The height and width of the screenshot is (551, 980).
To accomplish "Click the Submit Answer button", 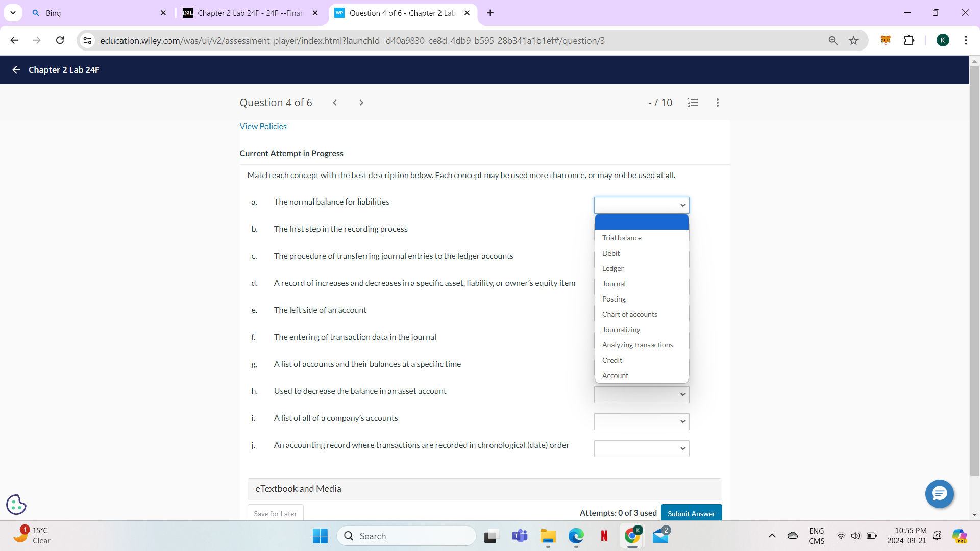I will tap(691, 513).
